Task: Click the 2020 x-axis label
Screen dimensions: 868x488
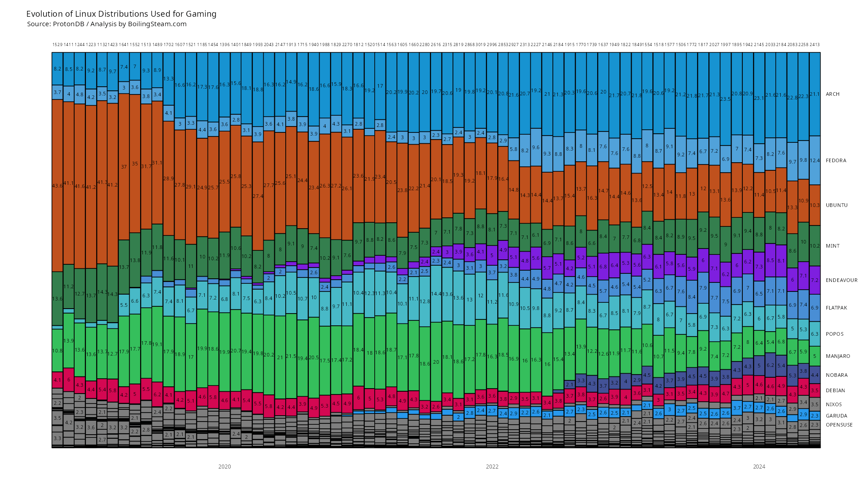Action: coord(225,467)
